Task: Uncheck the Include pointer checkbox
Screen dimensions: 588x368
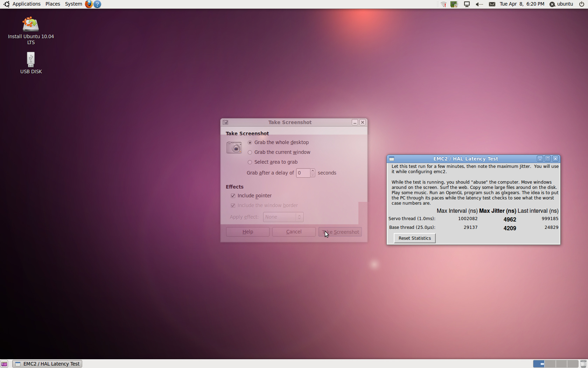Action: 233,196
